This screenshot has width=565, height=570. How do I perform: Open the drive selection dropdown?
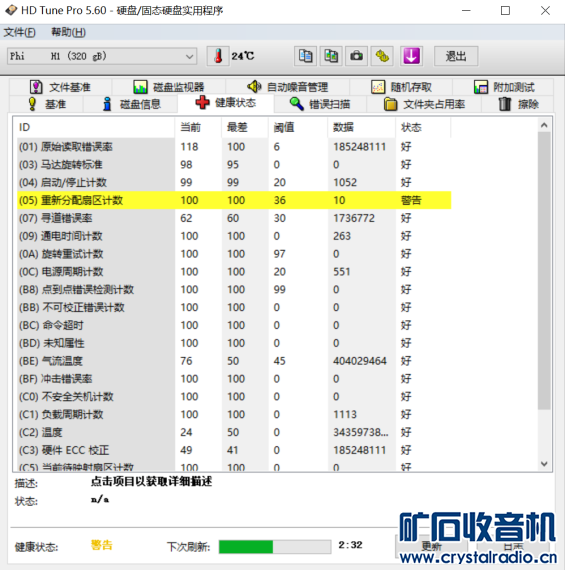[x=102, y=56]
